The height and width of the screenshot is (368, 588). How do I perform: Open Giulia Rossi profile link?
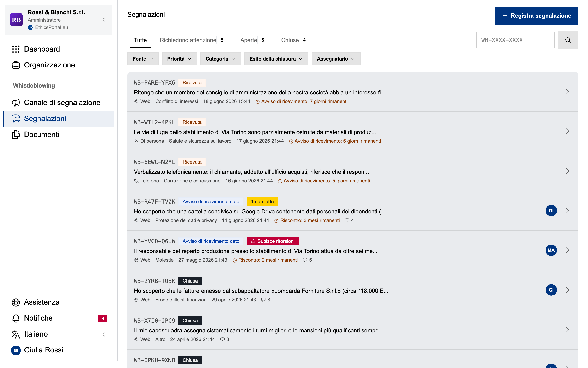[x=59, y=350]
